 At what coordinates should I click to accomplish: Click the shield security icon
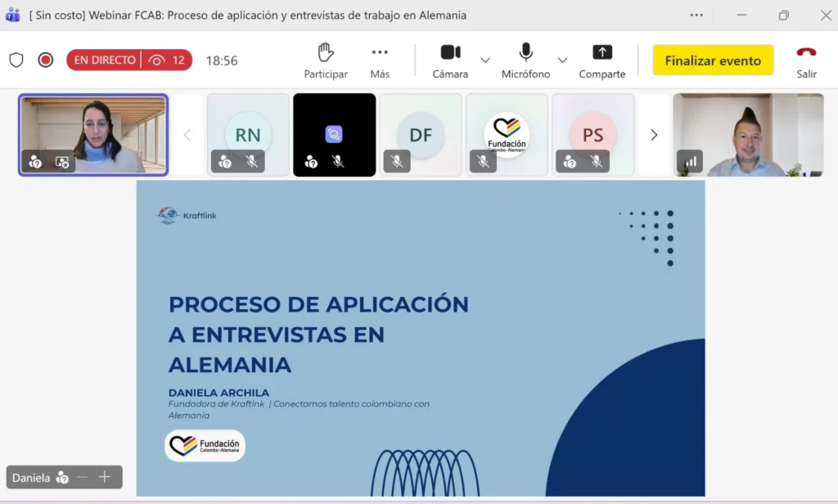coord(16,60)
